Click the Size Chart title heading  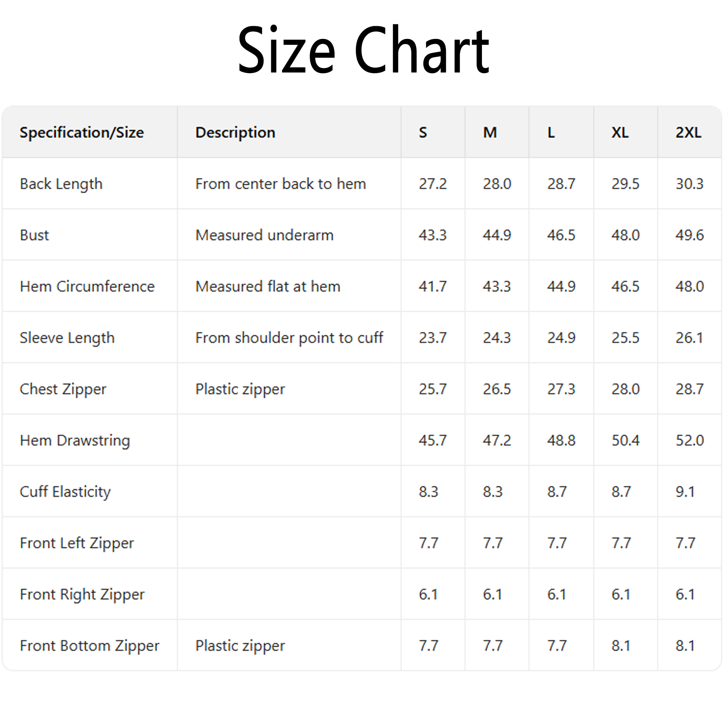pyautogui.click(x=363, y=50)
